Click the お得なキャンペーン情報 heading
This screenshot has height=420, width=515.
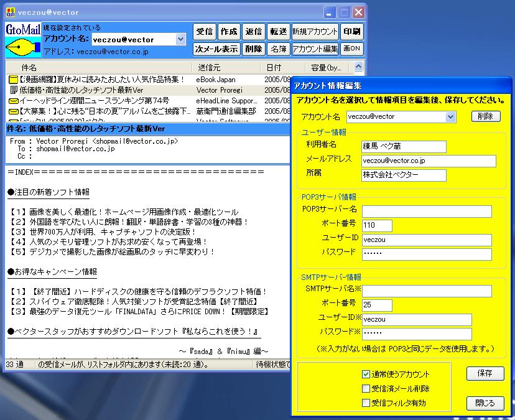(52, 272)
